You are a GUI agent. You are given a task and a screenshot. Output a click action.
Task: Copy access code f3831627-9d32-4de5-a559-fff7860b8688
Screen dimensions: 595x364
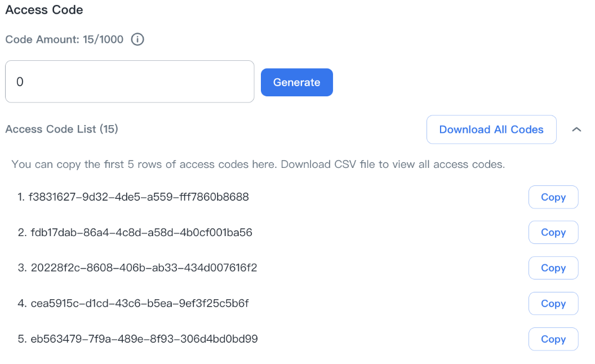pos(553,197)
